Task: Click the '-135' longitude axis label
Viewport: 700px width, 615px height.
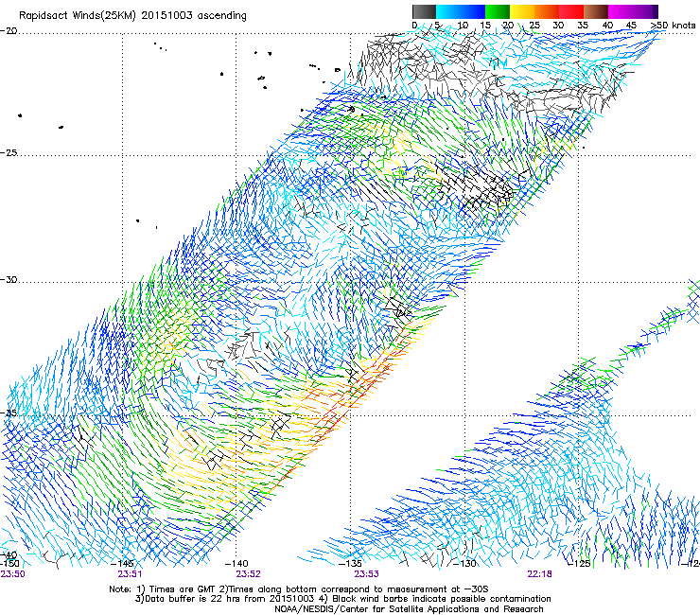Action: [350, 564]
